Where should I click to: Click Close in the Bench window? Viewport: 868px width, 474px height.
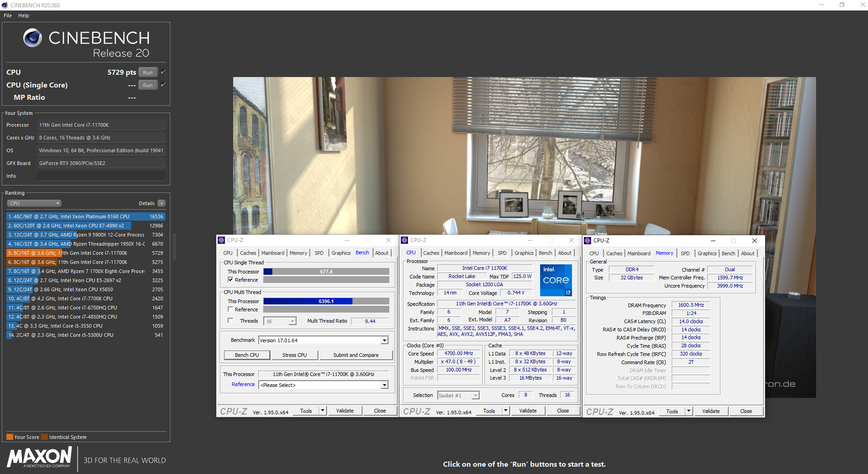point(380,411)
